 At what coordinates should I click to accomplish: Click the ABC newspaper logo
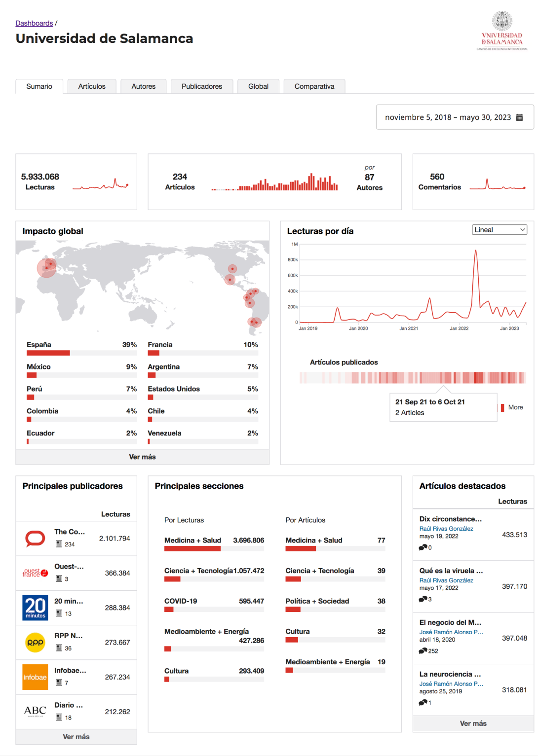point(35,712)
